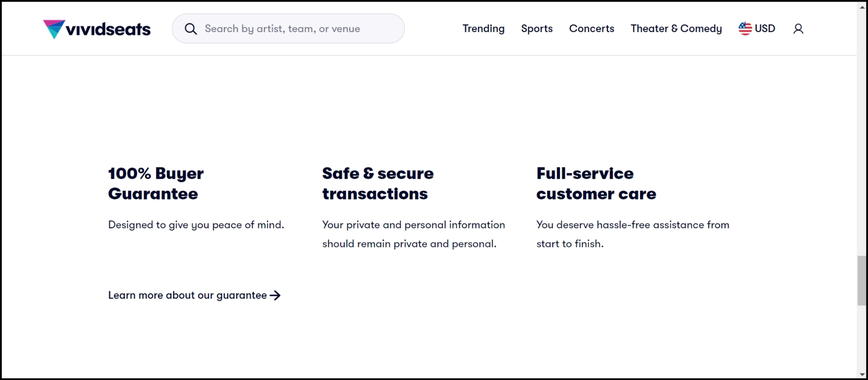Image resolution: width=868 pixels, height=380 pixels.
Task: Click the Vivid Seats logo
Action: tap(97, 29)
